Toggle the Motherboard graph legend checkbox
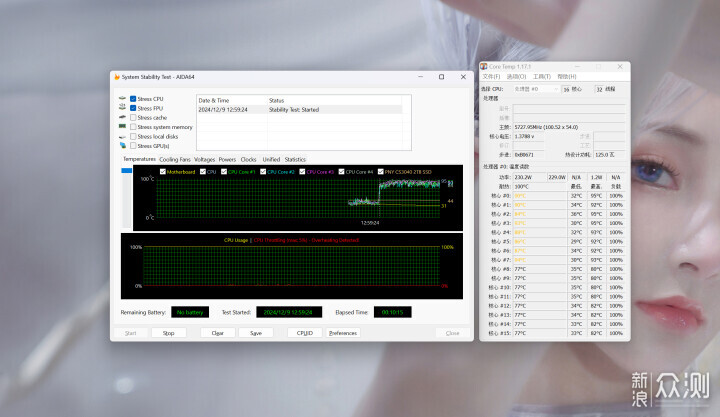 tap(162, 171)
